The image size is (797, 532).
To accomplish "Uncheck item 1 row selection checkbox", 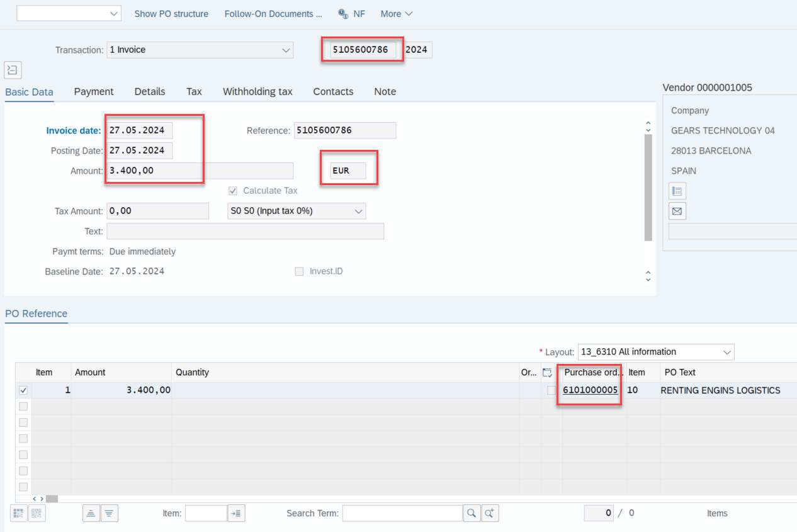I will [x=23, y=389].
